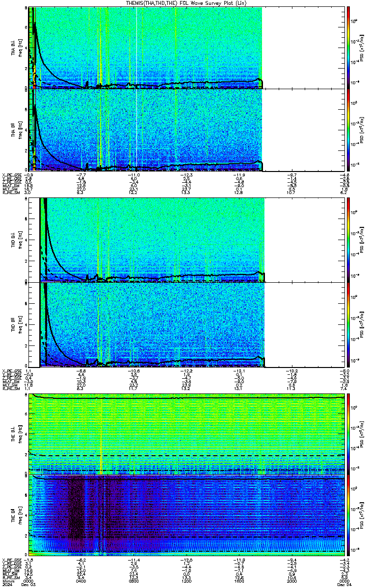Click the PSD color bar beside THE B-parallel
The height and width of the screenshot is (588, 368).
(x=348, y=515)
